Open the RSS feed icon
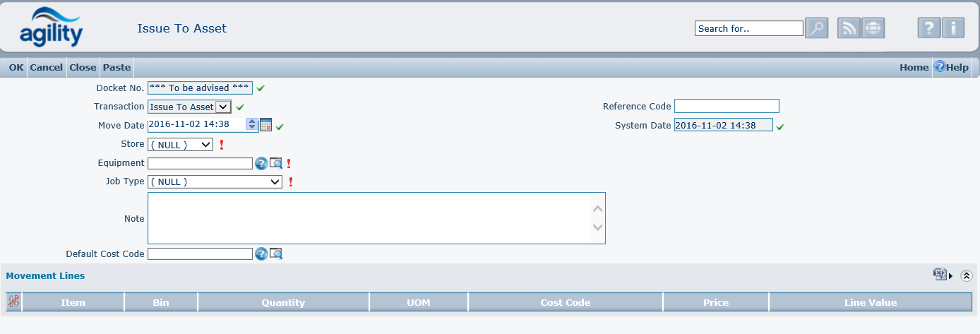The height and width of the screenshot is (334, 980). tap(849, 28)
